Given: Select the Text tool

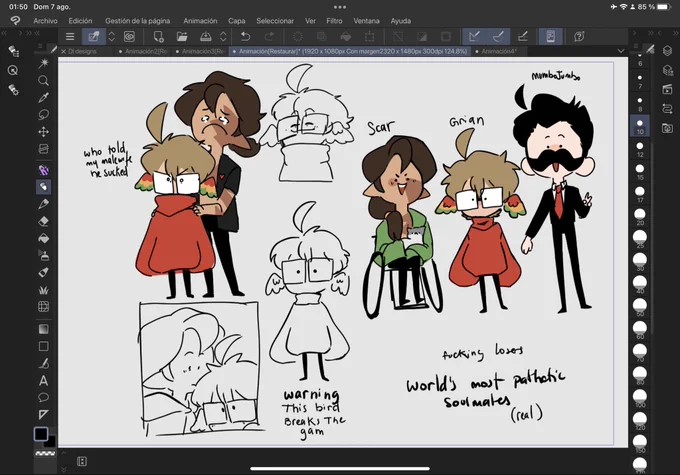Looking at the screenshot, I should click(x=43, y=380).
